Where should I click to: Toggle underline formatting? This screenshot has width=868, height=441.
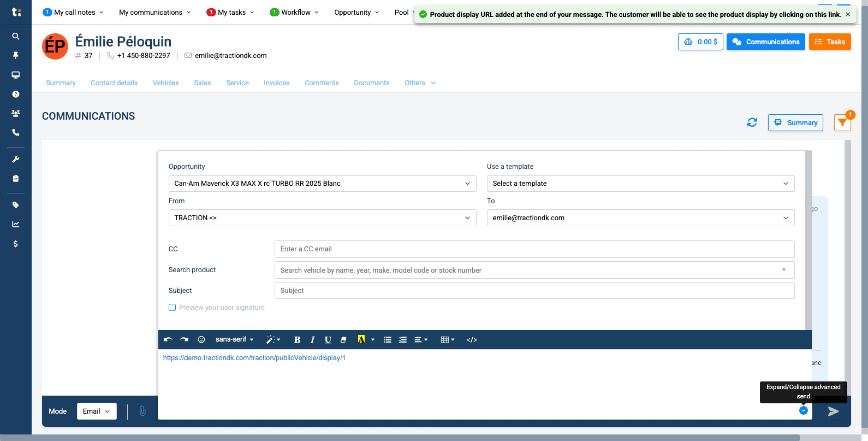coord(328,339)
